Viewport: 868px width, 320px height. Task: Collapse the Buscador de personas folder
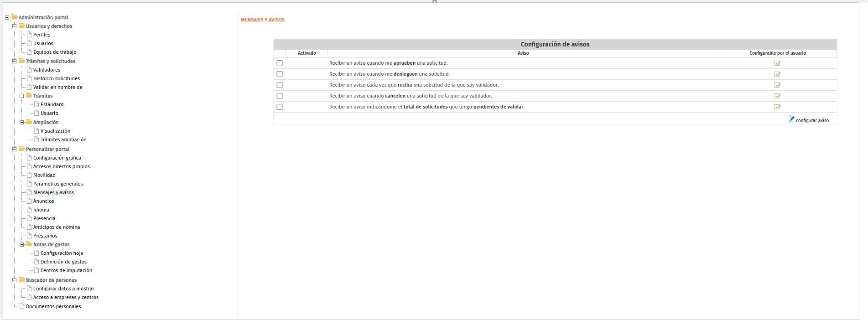coord(14,280)
